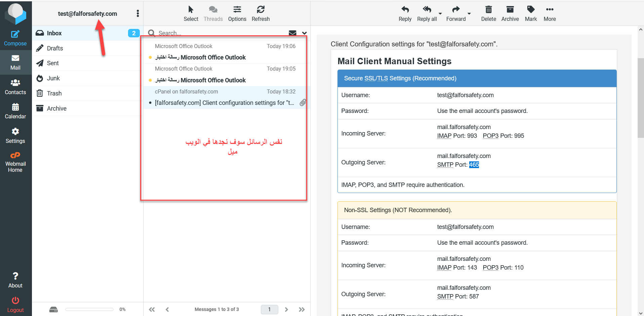Open the Sent folder
This screenshot has width=644, height=316.
point(53,63)
